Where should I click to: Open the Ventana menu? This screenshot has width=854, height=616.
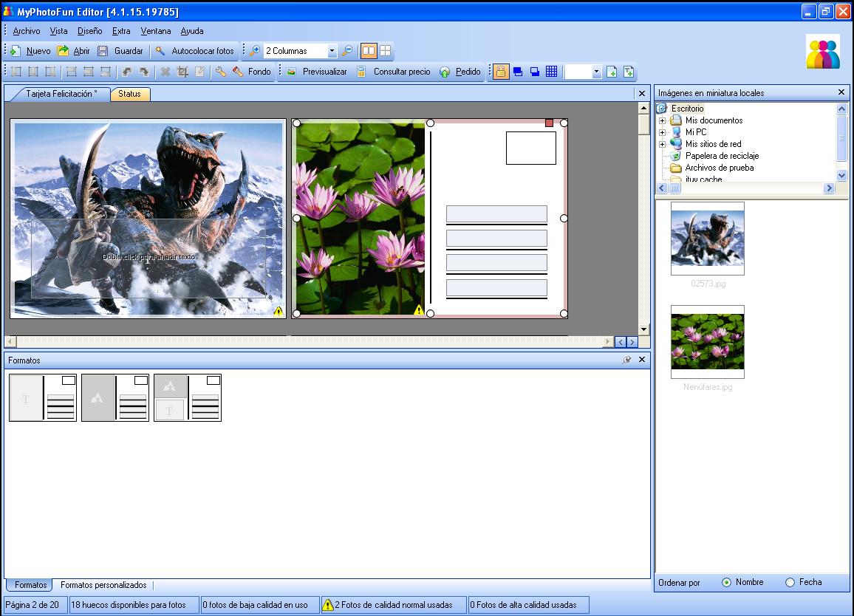[x=156, y=31]
